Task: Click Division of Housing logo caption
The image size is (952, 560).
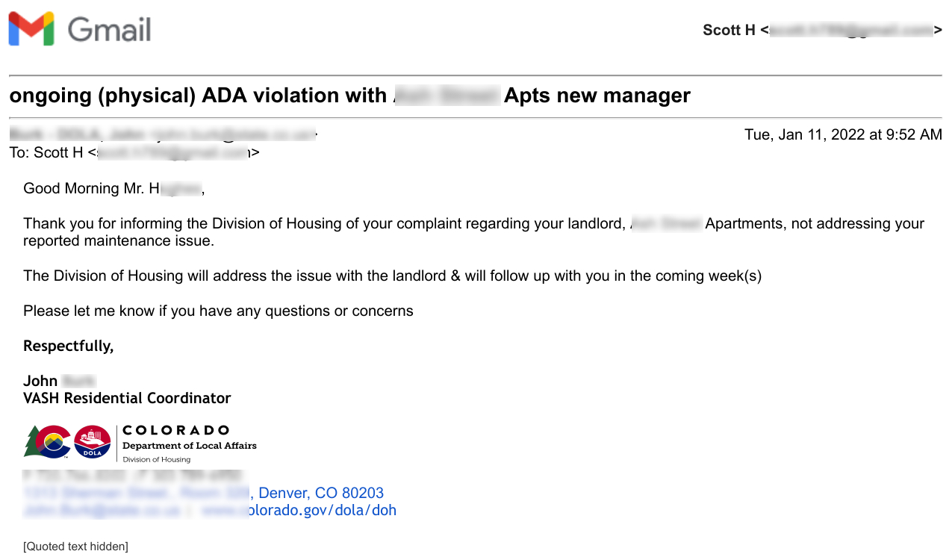Action: pos(156,459)
